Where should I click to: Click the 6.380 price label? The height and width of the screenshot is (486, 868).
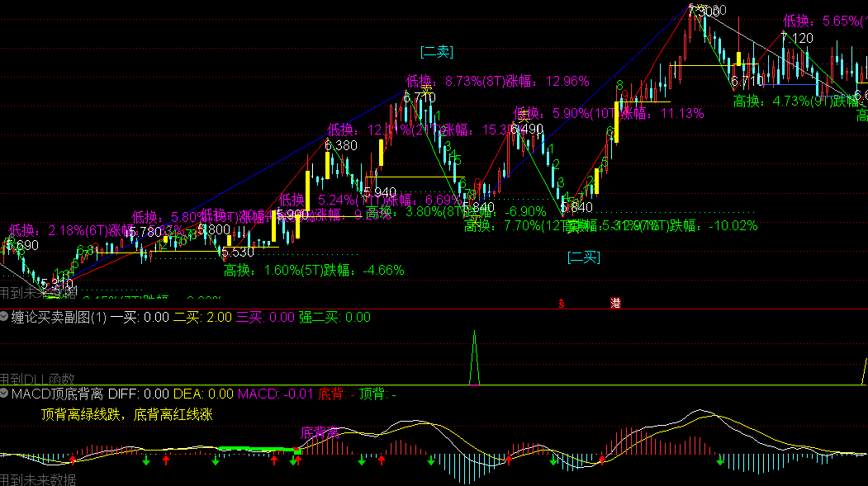[341, 145]
